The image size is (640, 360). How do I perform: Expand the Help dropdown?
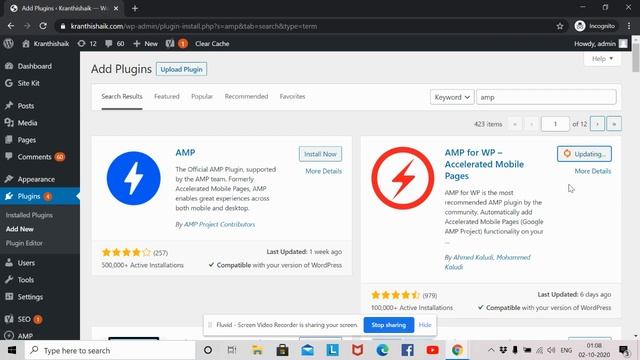click(x=602, y=59)
